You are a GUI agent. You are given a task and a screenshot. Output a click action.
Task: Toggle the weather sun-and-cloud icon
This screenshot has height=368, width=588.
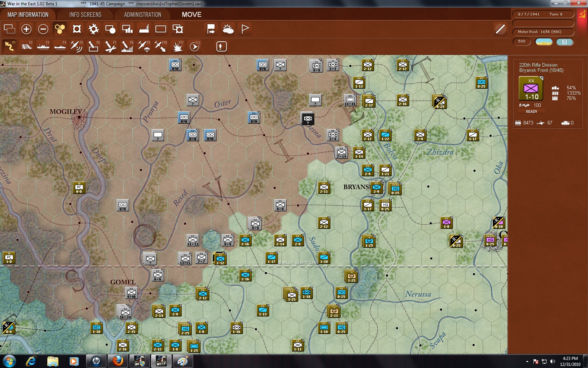click(228, 29)
